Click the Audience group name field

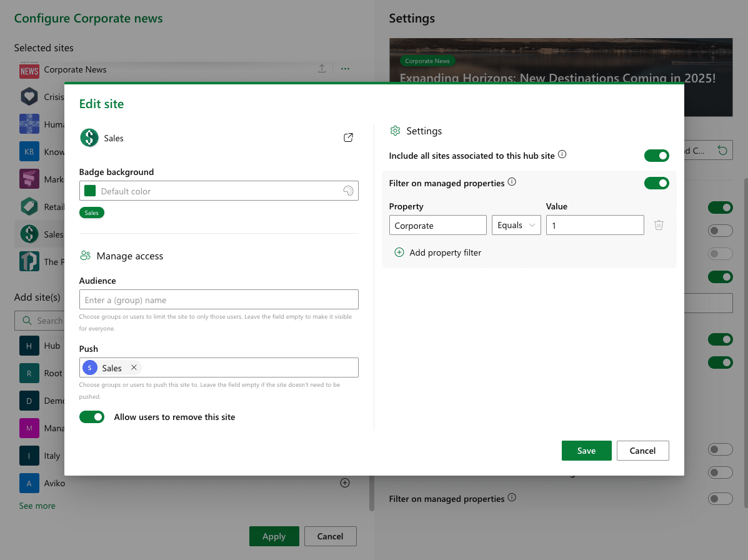coord(219,300)
